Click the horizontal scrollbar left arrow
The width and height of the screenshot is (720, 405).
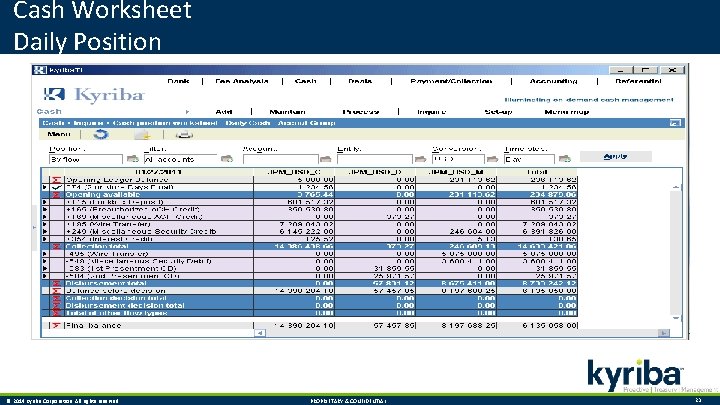pyautogui.click(x=259, y=333)
